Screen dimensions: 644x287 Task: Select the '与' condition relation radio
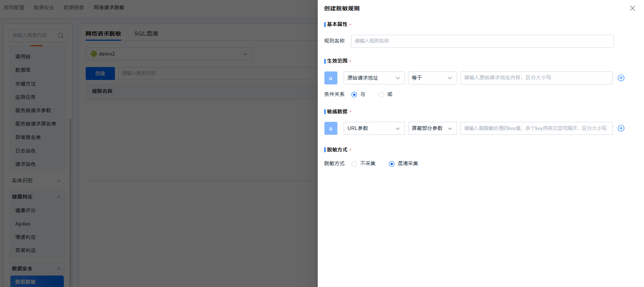click(x=354, y=94)
